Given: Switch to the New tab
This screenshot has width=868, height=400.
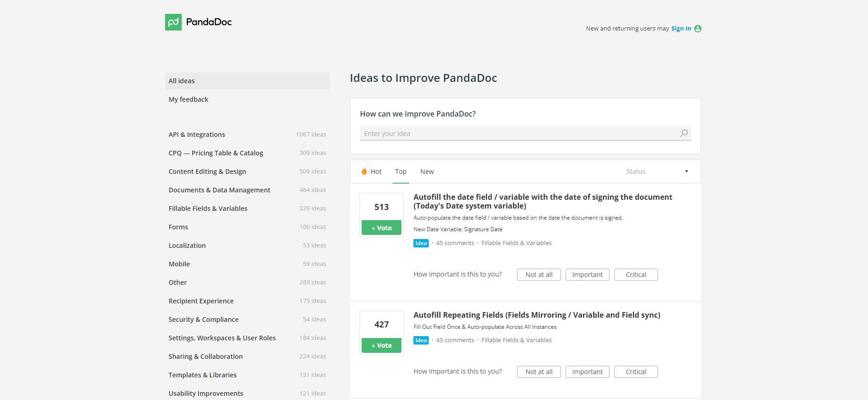Looking at the screenshot, I should click(427, 172).
